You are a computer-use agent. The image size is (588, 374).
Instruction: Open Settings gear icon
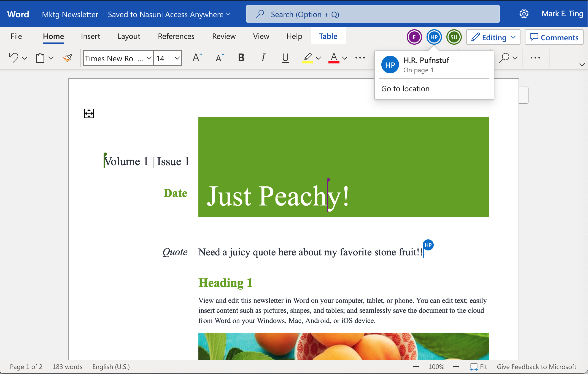point(524,14)
